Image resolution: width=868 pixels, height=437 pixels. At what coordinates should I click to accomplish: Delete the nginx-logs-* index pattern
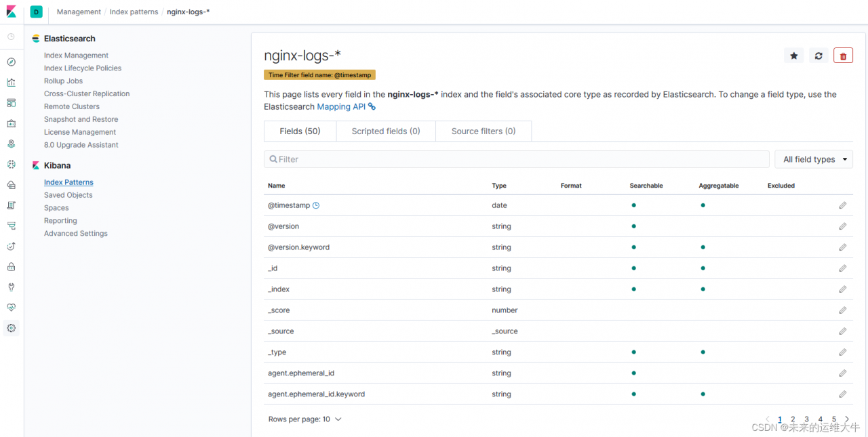843,56
